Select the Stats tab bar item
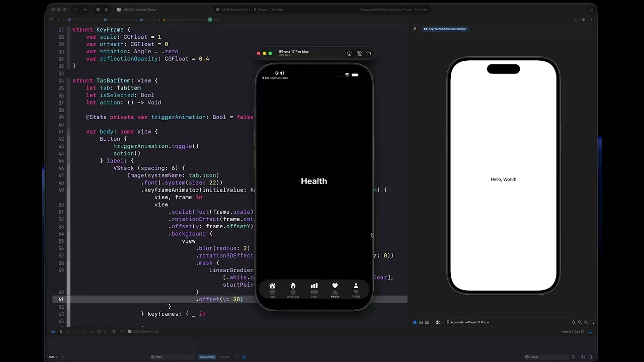This screenshot has width=644, height=362. pos(314,290)
